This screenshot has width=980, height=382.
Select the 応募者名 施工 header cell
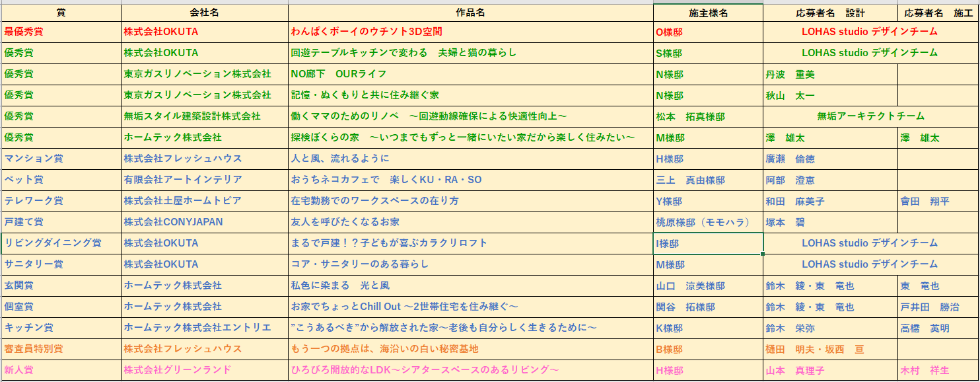(938, 13)
